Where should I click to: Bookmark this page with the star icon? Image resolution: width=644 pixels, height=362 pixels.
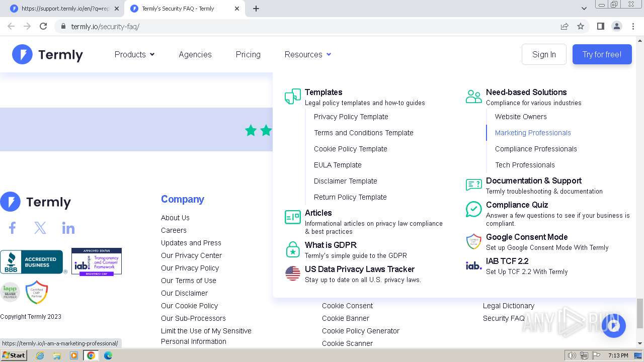point(581,26)
